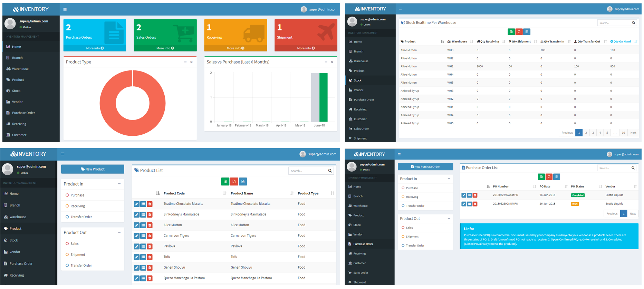Delete the Draft purchase order
644x289 pixels.
coord(475,204)
